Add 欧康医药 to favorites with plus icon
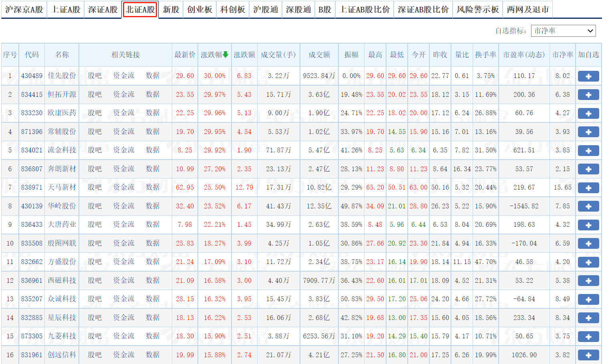 tap(588, 112)
